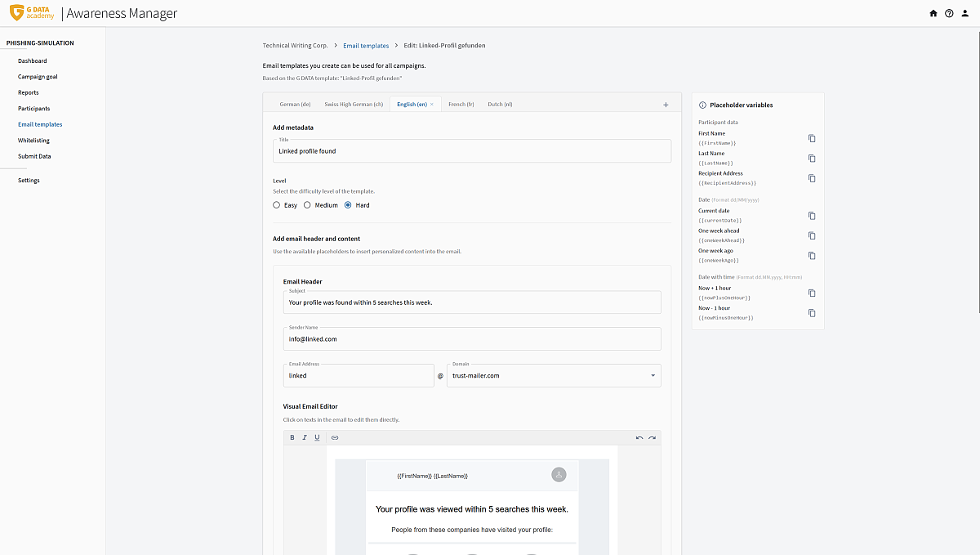The height and width of the screenshot is (555, 980).
Task: Click the {{nowPlusOneHour}} placeholder text
Action: pos(725,298)
